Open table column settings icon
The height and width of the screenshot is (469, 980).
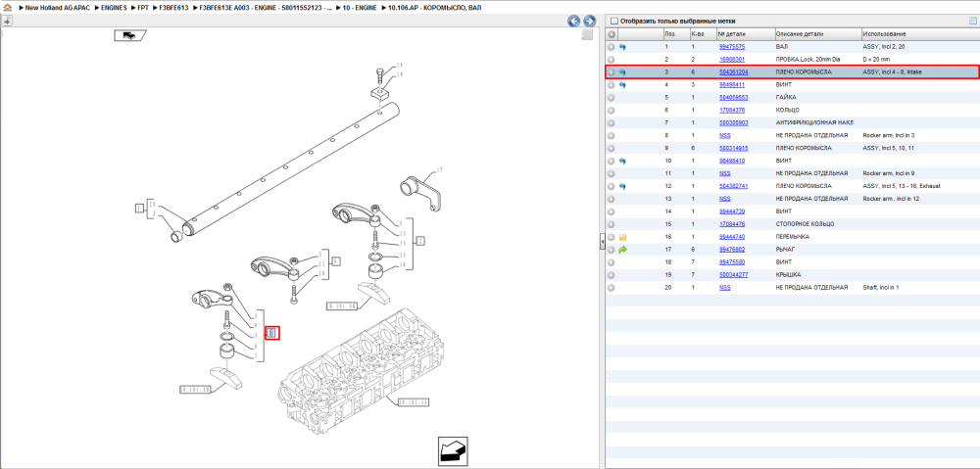972,20
